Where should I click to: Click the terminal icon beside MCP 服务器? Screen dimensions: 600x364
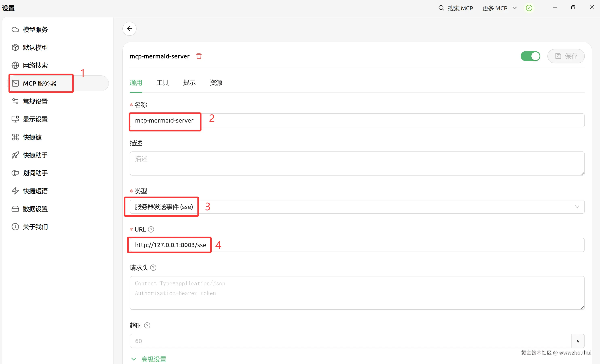point(15,83)
